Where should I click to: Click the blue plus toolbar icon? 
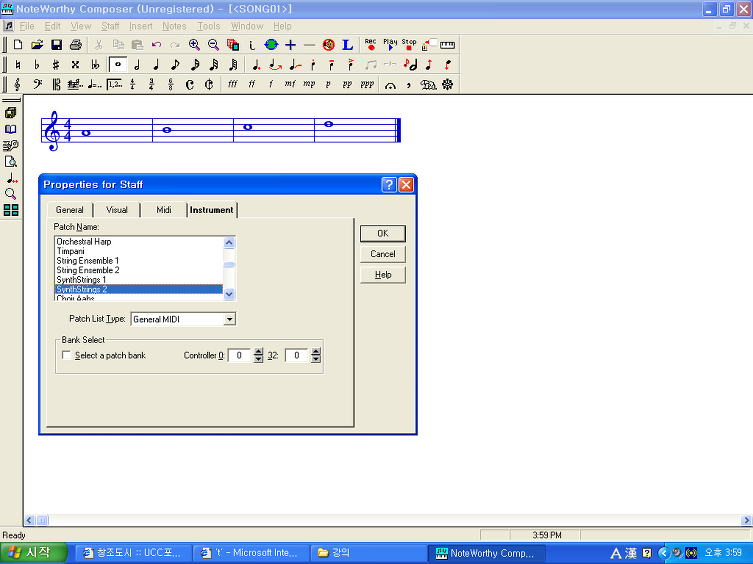point(291,45)
